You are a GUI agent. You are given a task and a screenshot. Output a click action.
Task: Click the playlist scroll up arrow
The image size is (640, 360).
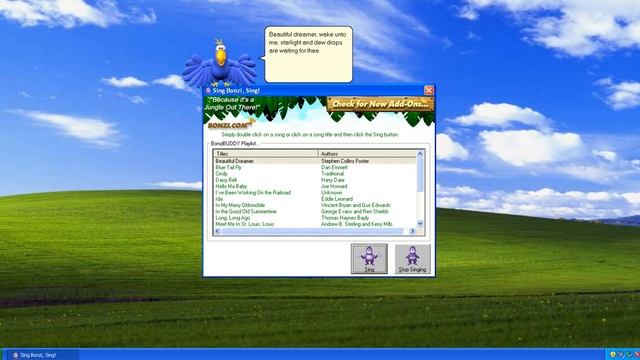[x=420, y=153]
